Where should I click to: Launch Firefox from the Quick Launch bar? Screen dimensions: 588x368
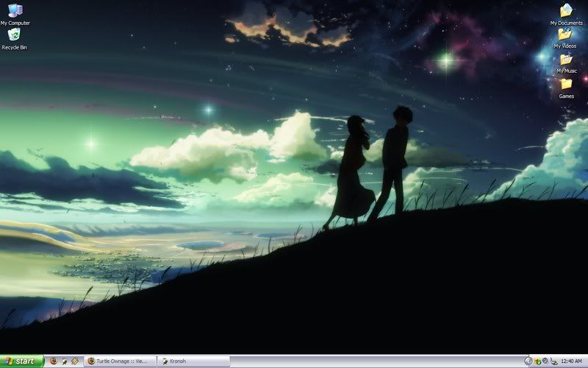pyautogui.click(x=53, y=361)
